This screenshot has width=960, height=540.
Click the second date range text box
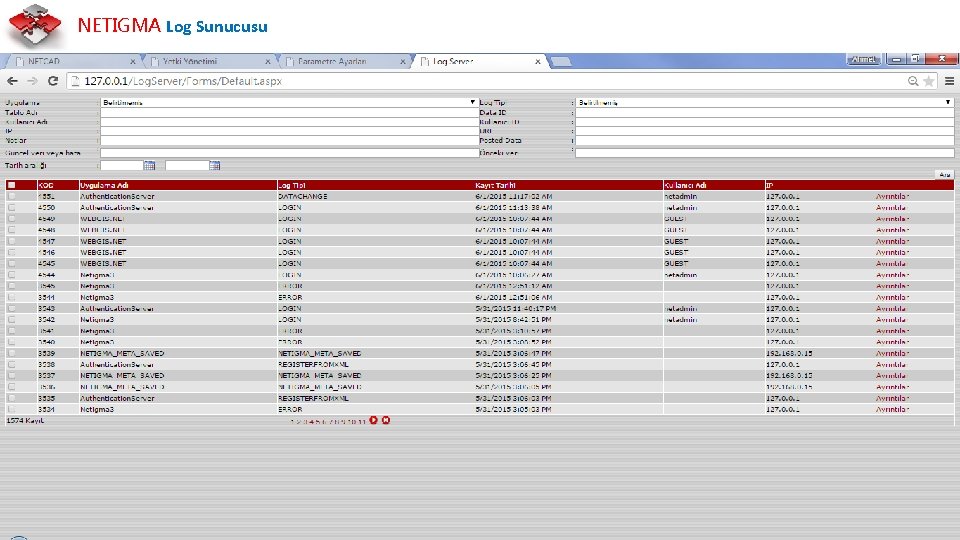pos(187,165)
